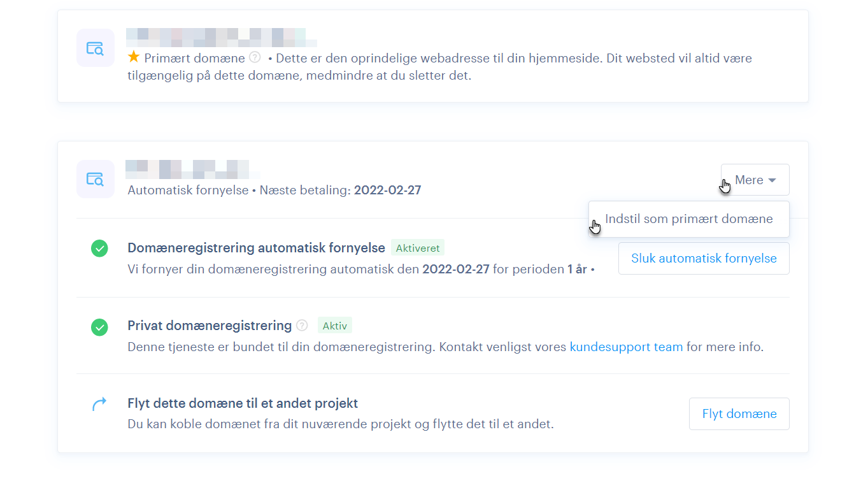This screenshot has height=497, width=868.
Task: Click the Privat domæneregistrering heading
Action: point(210,326)
